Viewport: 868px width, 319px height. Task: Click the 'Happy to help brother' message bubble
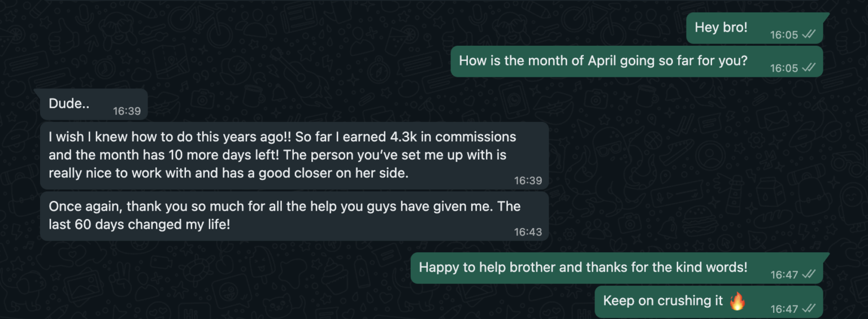point(620,268)
